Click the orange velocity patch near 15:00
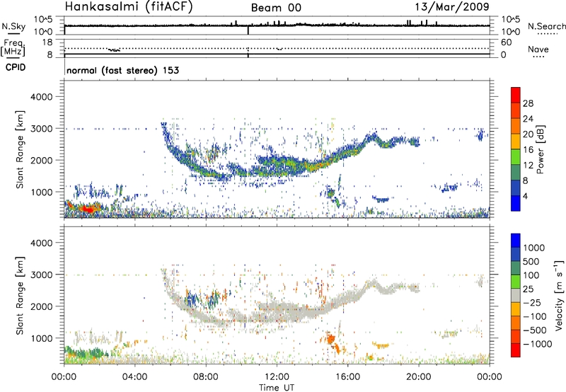The image size is (566, 392). 330,340
